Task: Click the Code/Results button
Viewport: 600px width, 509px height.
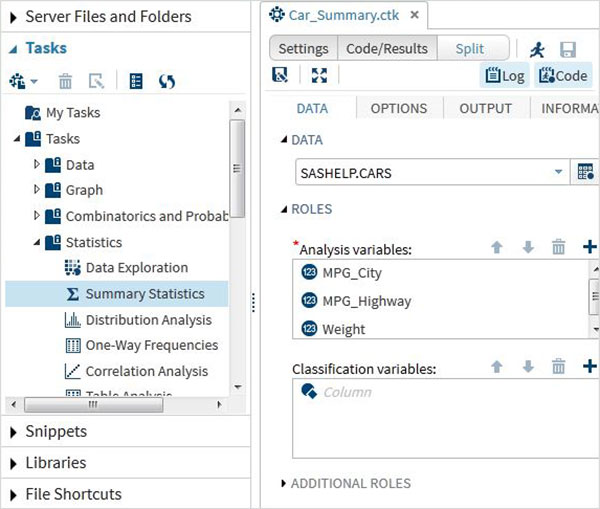Action: coord(386,48)
